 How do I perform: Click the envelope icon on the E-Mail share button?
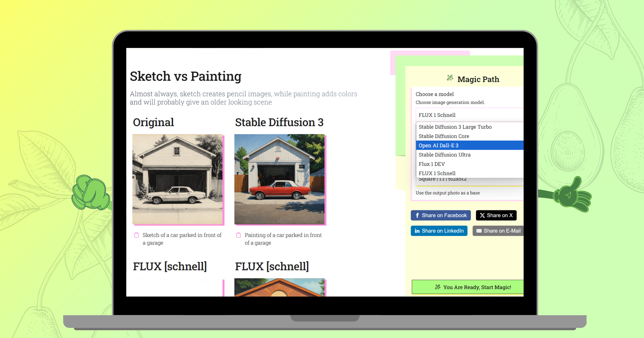(x=479, y=231)
